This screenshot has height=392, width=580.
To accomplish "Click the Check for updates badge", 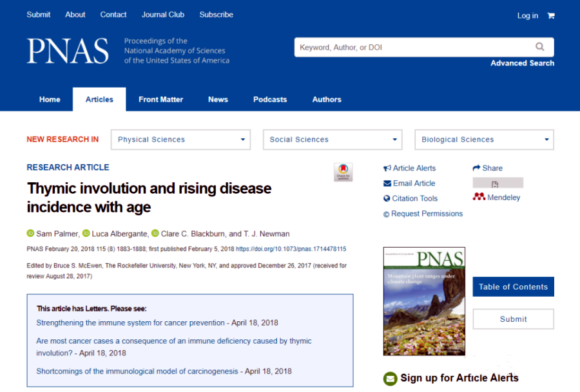I will 343,172.
